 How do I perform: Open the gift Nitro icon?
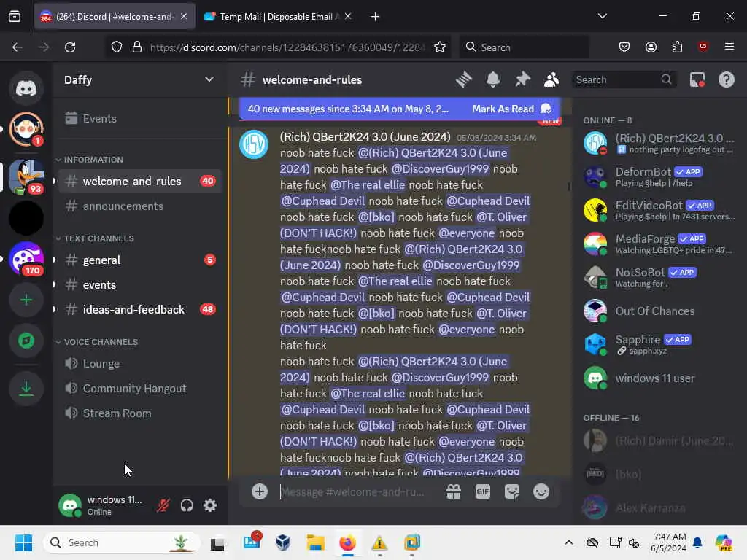454,491
